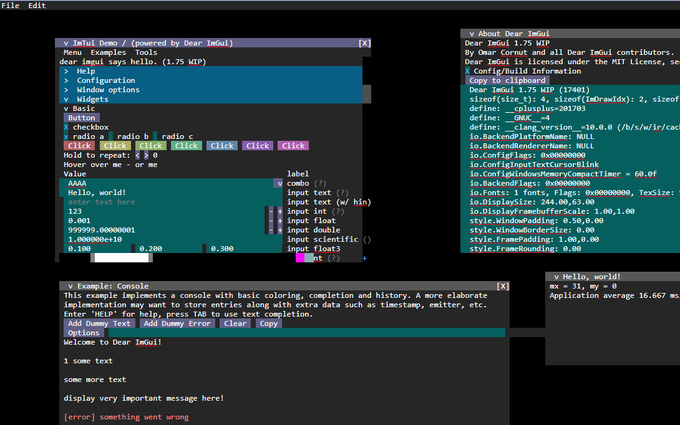680x425 pixels.
Task: Increment input int with plus button
Action: pyautogui.click(x=280, y=211)
